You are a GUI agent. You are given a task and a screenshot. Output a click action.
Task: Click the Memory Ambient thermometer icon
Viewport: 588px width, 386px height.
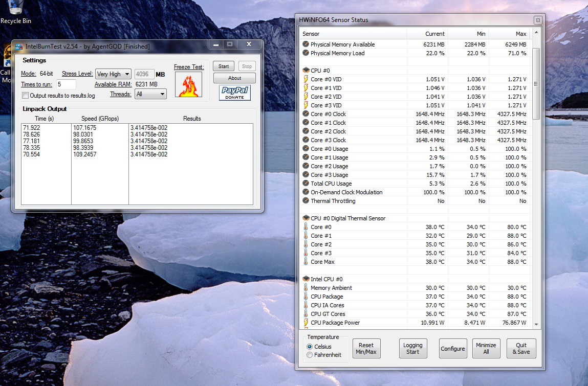point(306,287)
